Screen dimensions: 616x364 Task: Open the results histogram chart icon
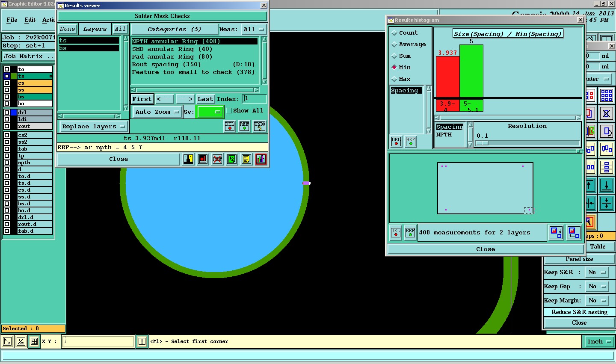261,159
